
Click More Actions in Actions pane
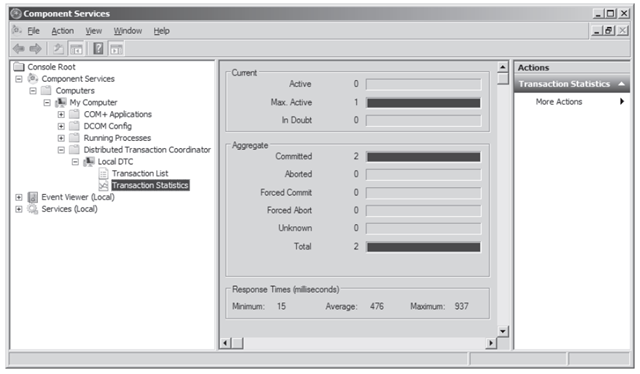pos(559,102)
